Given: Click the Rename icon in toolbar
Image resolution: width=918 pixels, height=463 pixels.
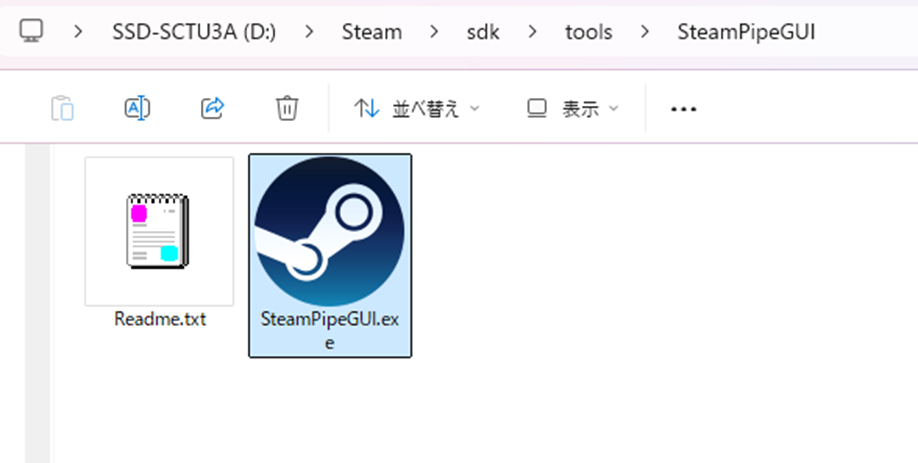Looking at the screenshot, I should tap(138, 108).
